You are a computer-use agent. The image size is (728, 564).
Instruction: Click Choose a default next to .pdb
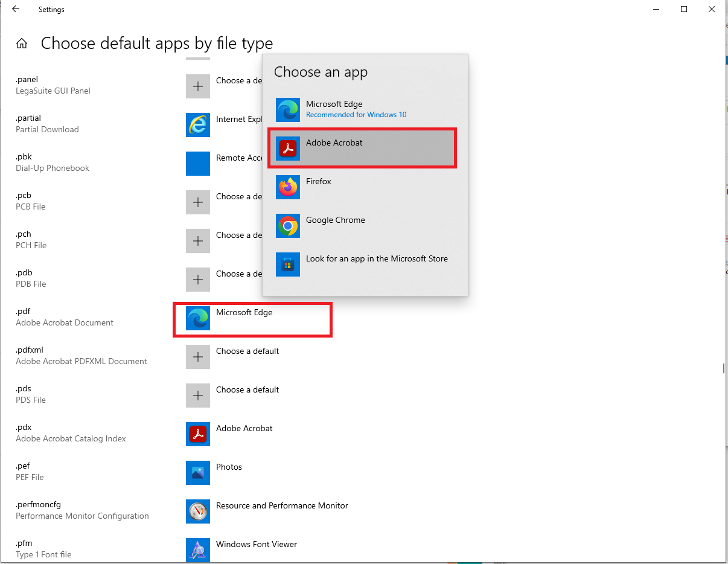click(x=238, y=274)
